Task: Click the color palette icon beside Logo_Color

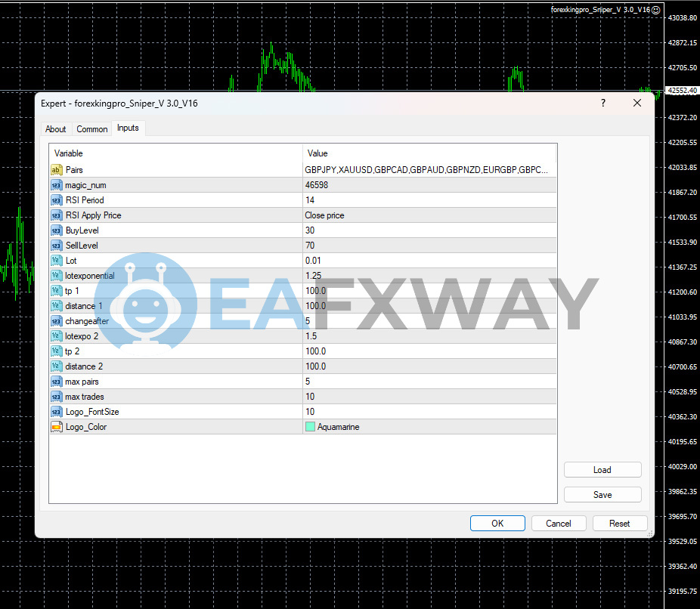Action: (57, 427)
